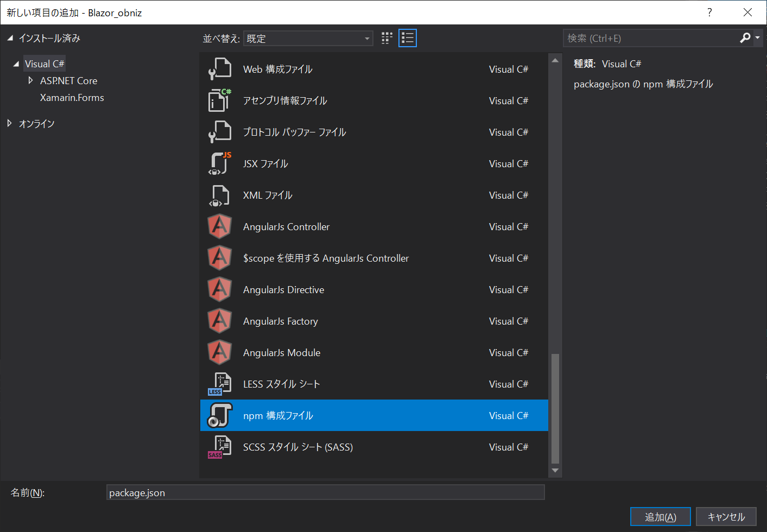Select the 'XML ファイル' item name
Viewport: 767px width, 532px height.
(268, 195)
